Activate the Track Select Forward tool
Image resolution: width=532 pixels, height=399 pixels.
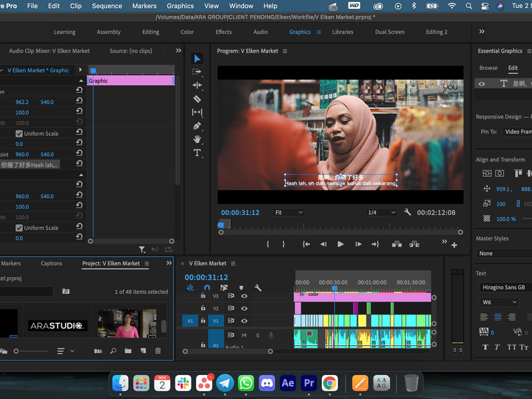197,72
